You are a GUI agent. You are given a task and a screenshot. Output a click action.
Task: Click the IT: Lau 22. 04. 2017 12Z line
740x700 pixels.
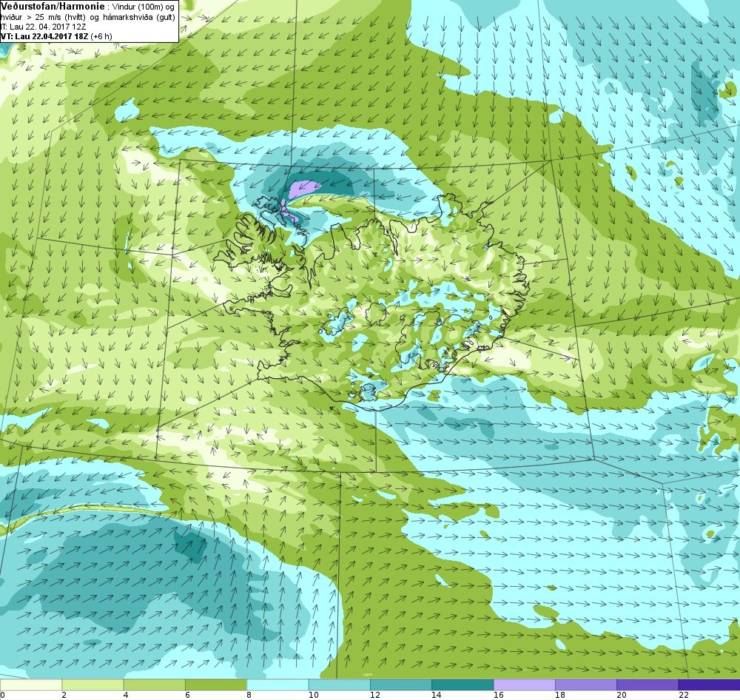[x=44, y=27]
